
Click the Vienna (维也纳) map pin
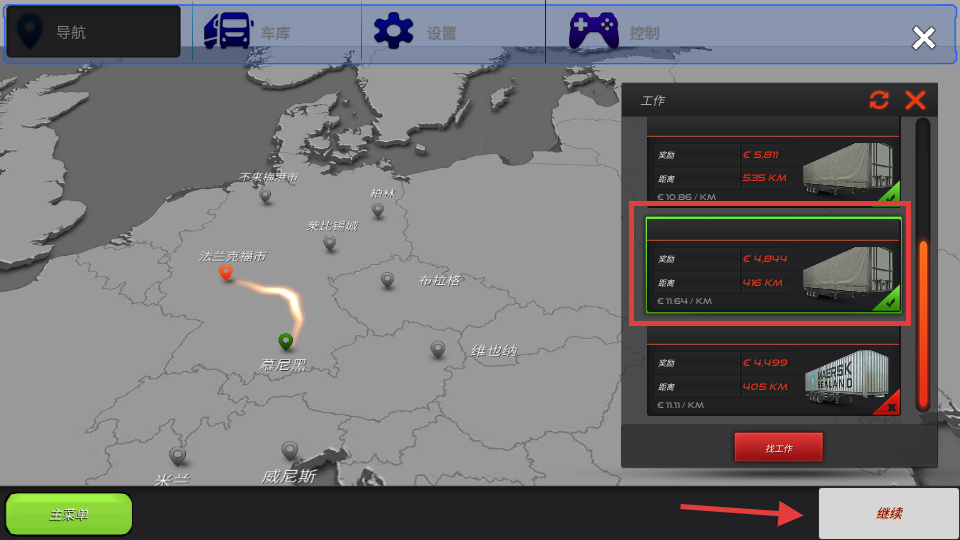(437, 349)
